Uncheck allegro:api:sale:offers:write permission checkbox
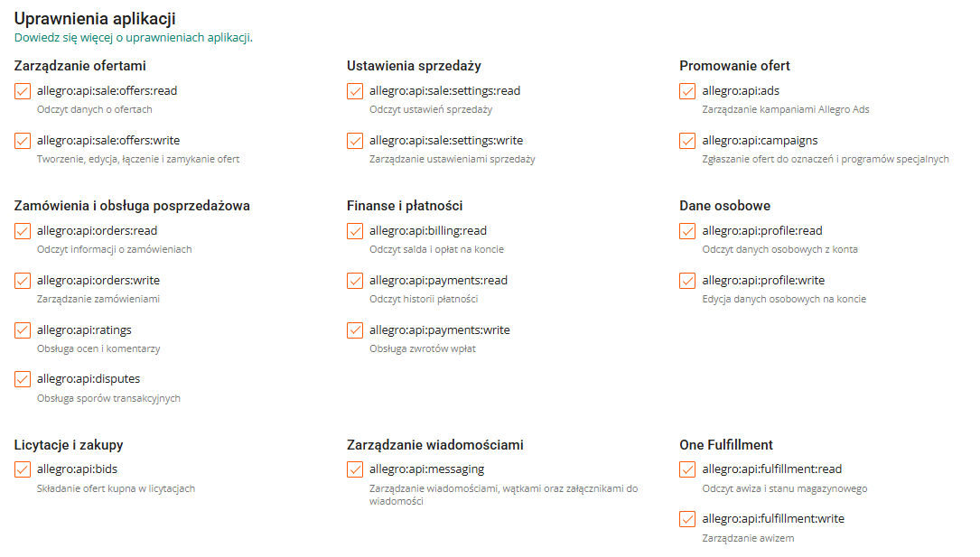The image size is (980, 557). (23, 141)
